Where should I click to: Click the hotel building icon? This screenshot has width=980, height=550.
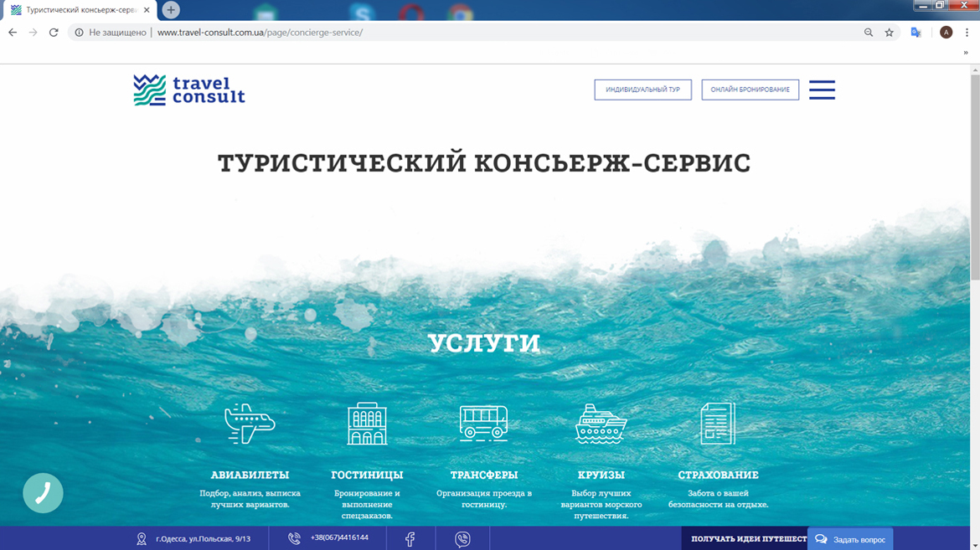click(367, 423)
